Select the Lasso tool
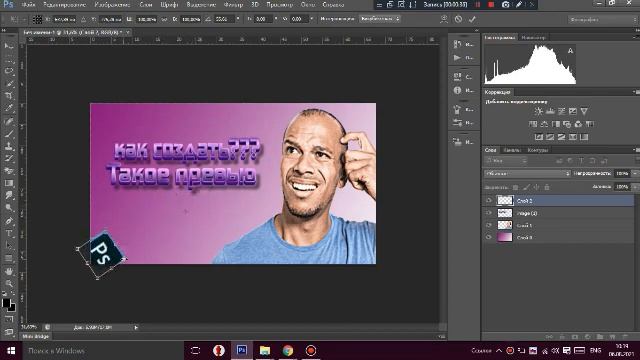The image size is (640, 360). point(9,71)
